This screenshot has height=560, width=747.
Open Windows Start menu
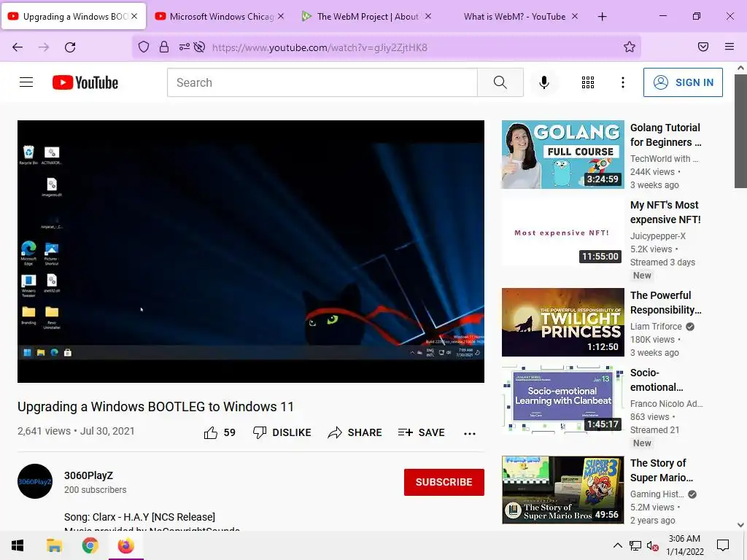pyautogui.click(x=18, y=545)
